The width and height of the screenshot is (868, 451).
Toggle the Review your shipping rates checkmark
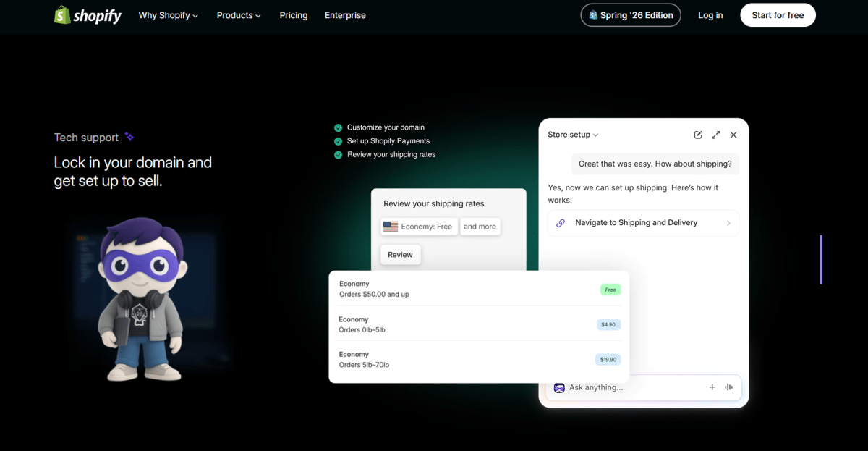[338, 155]
